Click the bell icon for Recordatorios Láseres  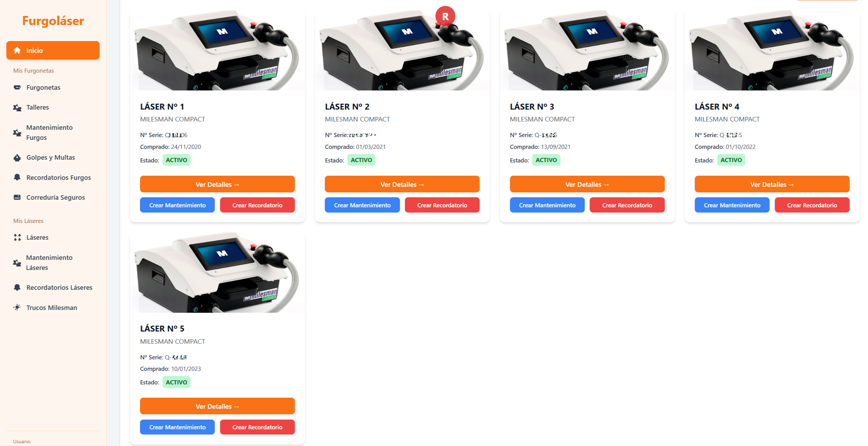coord(17,287)
